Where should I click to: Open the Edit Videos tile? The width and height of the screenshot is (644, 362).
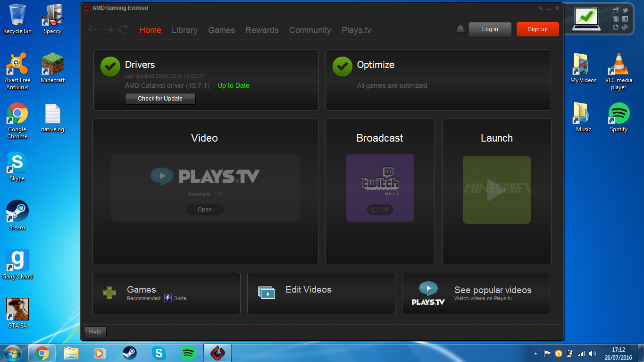pos(321,293)
